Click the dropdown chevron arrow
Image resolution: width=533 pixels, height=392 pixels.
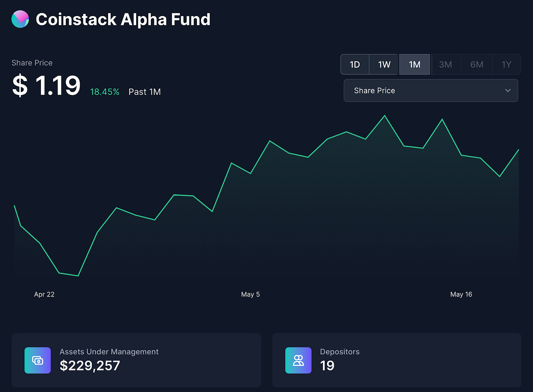[x=508, y=90]
